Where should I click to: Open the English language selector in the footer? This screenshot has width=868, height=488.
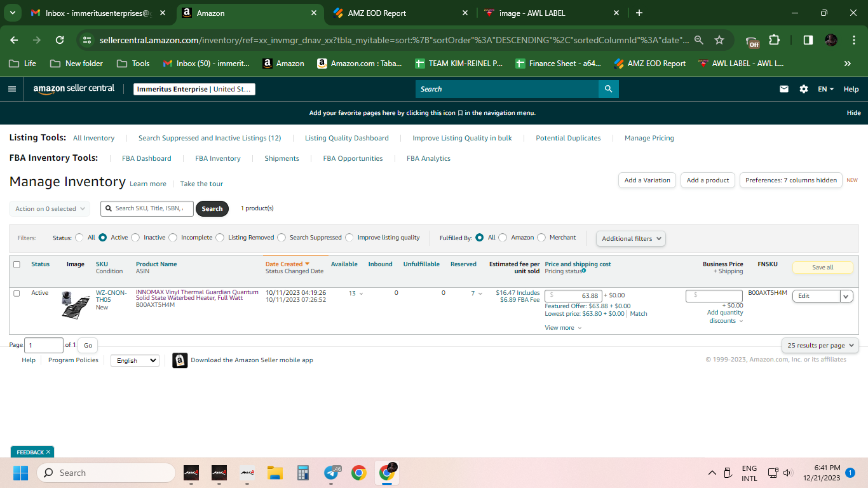pos(135,360)
